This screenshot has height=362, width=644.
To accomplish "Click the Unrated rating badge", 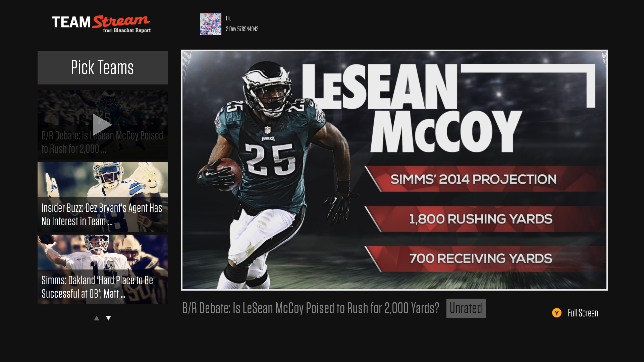I will coord(466,308).
